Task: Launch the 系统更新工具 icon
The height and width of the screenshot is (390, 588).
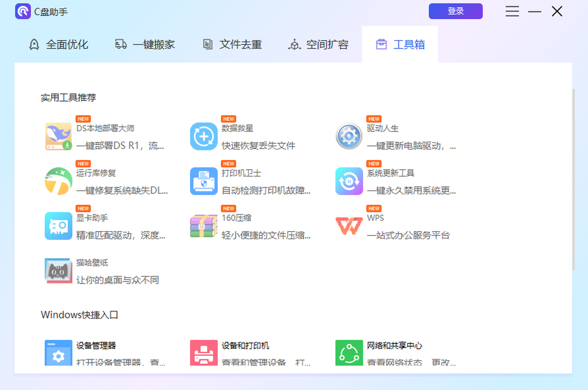Action: pyautogui.click(x=348, y=181)
